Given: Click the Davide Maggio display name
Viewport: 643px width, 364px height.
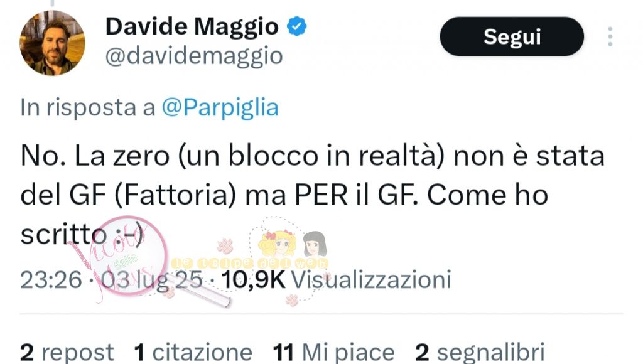Looking at the screenshot, I should point(192,26).
